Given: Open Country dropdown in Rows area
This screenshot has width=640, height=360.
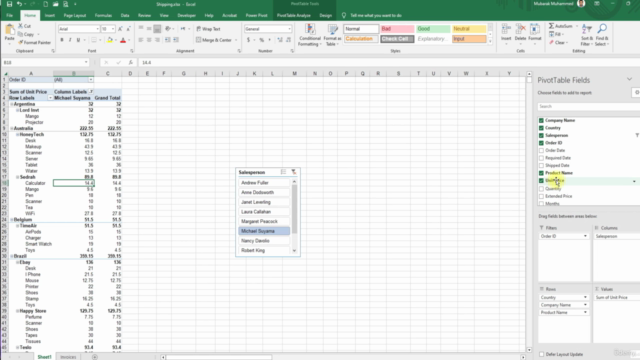Looking at the screenshot, I should coord(585,297).
